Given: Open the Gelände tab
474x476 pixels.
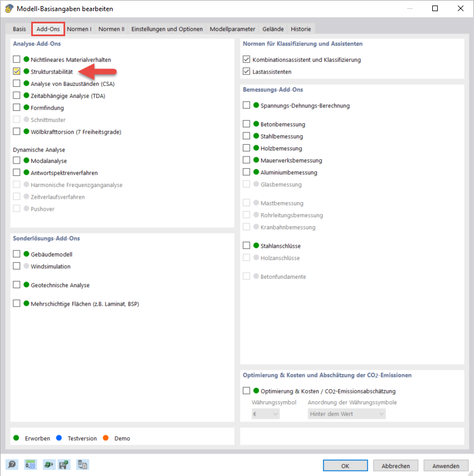Looking at the screenshot, I should pyautogui.click(x=273, y=29).
